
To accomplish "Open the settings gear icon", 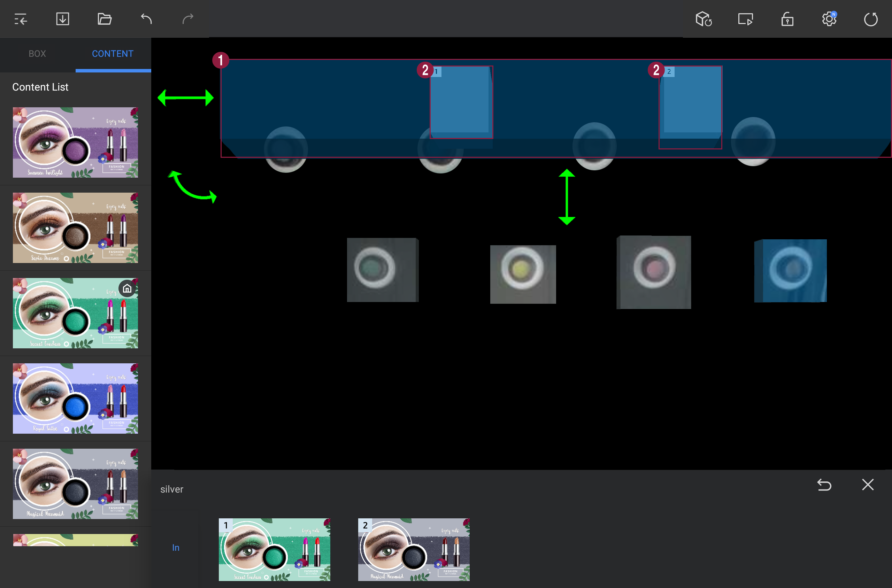I will point(829,19).
